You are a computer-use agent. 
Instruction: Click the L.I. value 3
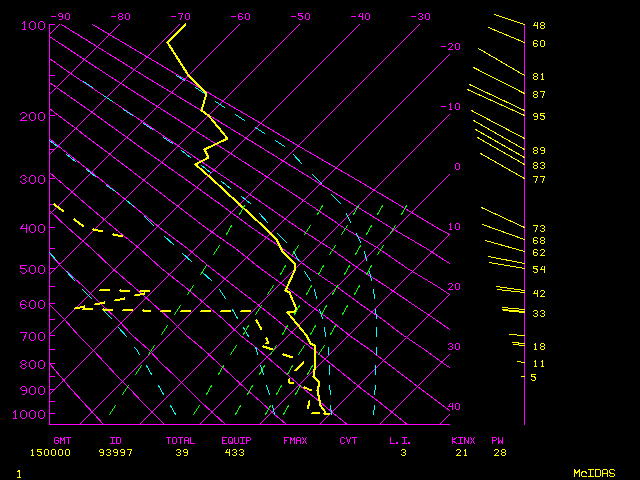(x=403, y=453)
